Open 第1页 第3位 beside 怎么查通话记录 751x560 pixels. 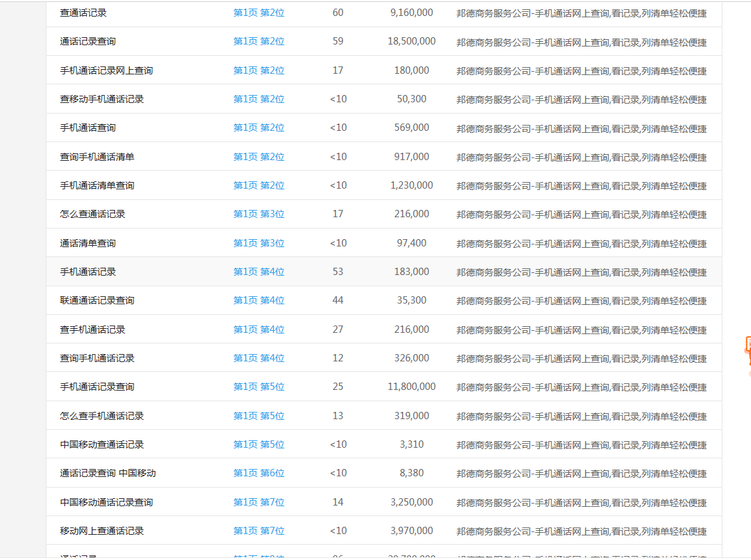[258, 214]
